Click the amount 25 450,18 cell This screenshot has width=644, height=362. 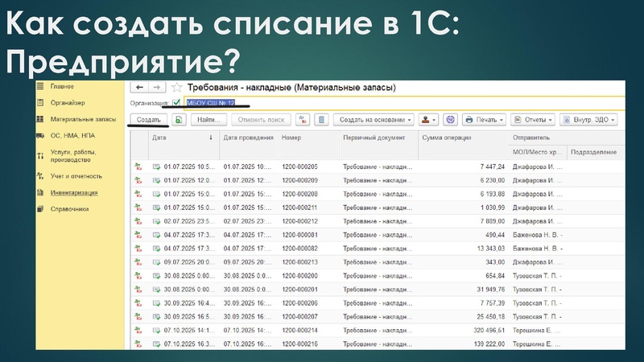[464, 316]
